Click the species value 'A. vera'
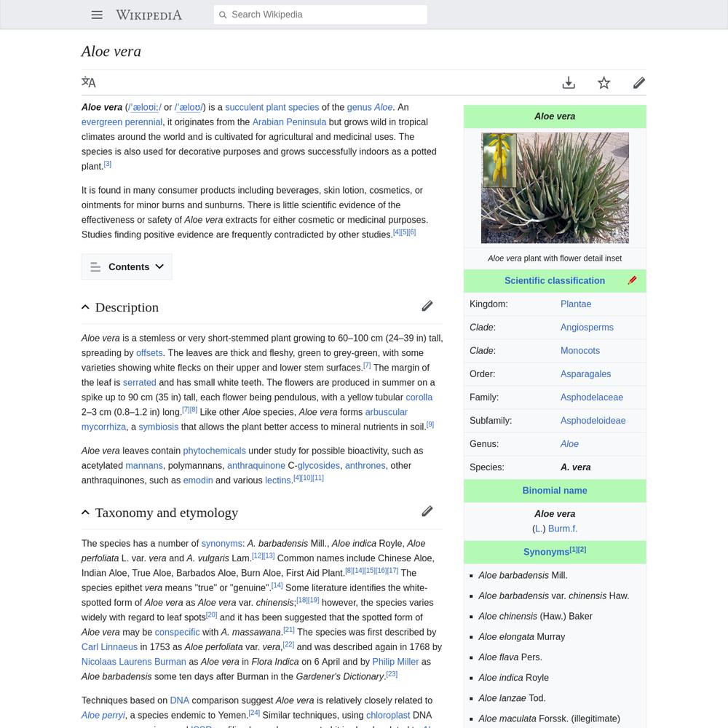 coord(575,467)
